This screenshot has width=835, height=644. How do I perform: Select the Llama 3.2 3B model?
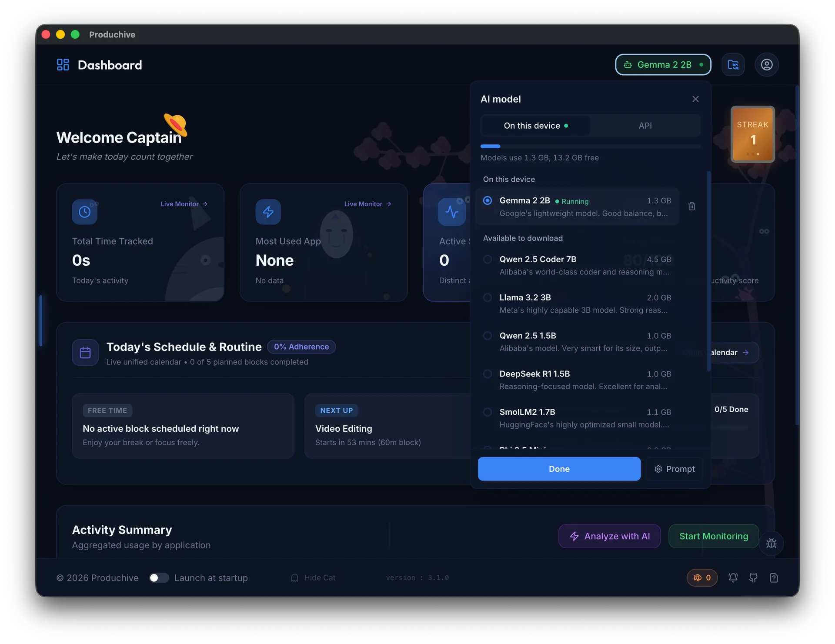[x=577, y=304]
